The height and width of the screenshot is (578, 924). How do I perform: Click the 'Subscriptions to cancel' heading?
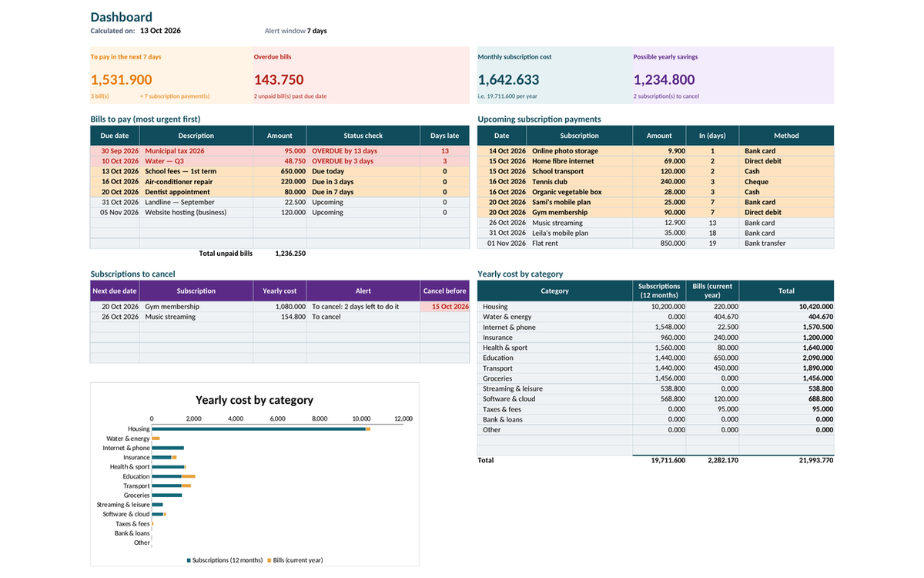(x=132, y=274)
